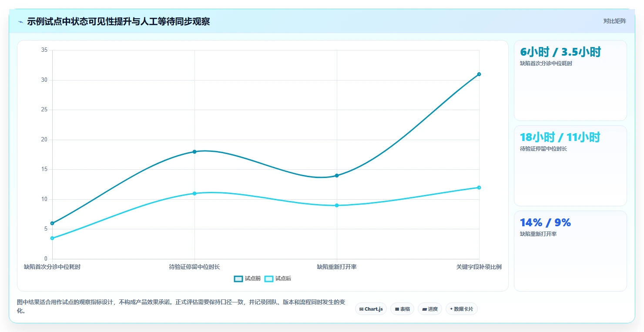The image size is (644, 332).
Task: Click y-axis tick value 15
Action: click(44, 169)
